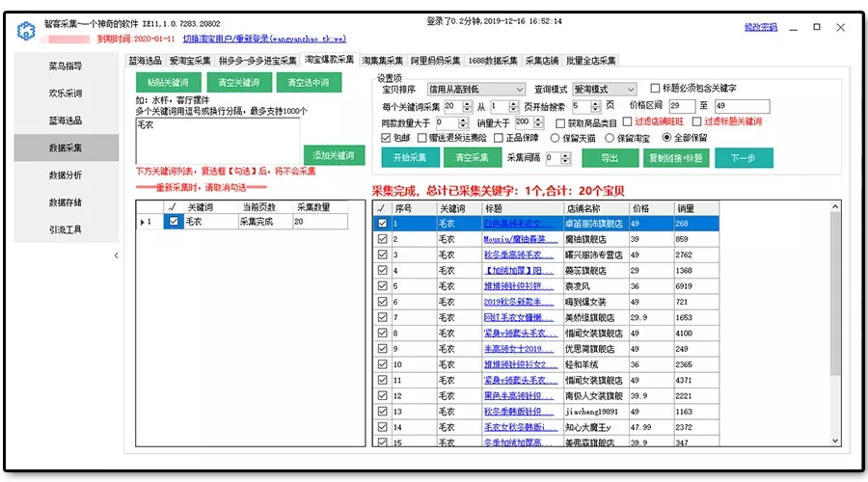
Task: Click the maximum price field showing 49
Action: pos(742,106)
